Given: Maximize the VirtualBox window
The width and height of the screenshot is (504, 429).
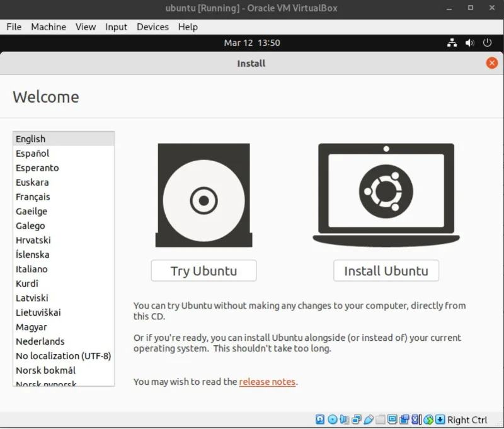Looking at the screenshot, I should click(x=470, y=8).
